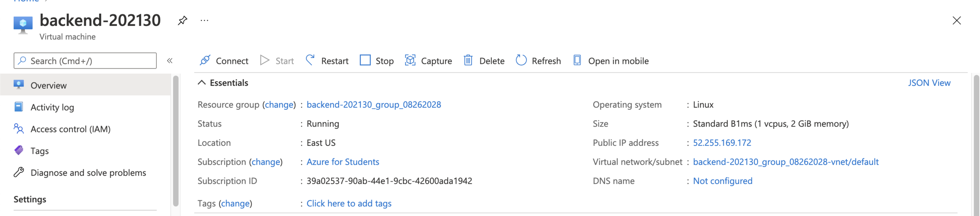Click the Overview monitor icon

point(18,85)
